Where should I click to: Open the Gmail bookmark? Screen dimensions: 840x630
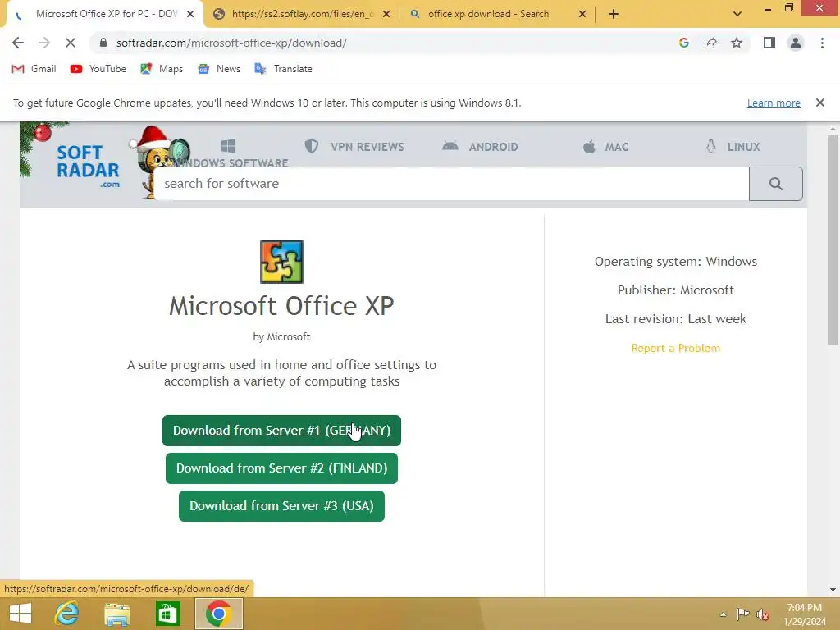pos(34,69)
